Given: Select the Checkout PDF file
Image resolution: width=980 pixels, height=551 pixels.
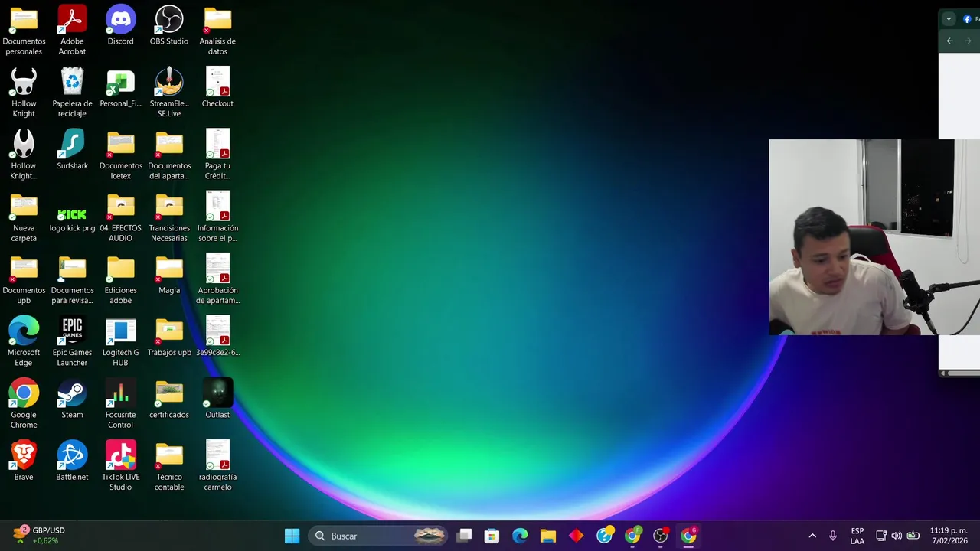Looking at the screenshot, I should [x=217, y=87].
